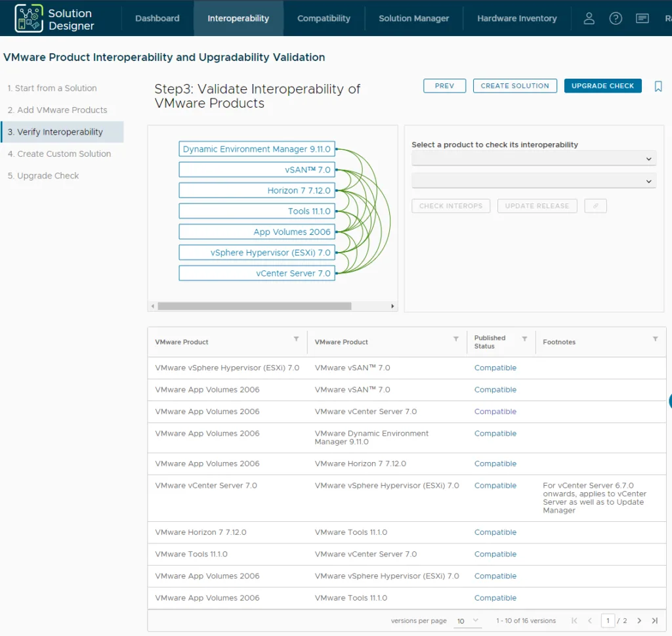Viewport: 672px width, 636px height.
Task: Click the diagram scrollbar right arrow
Action: point(392,307)
